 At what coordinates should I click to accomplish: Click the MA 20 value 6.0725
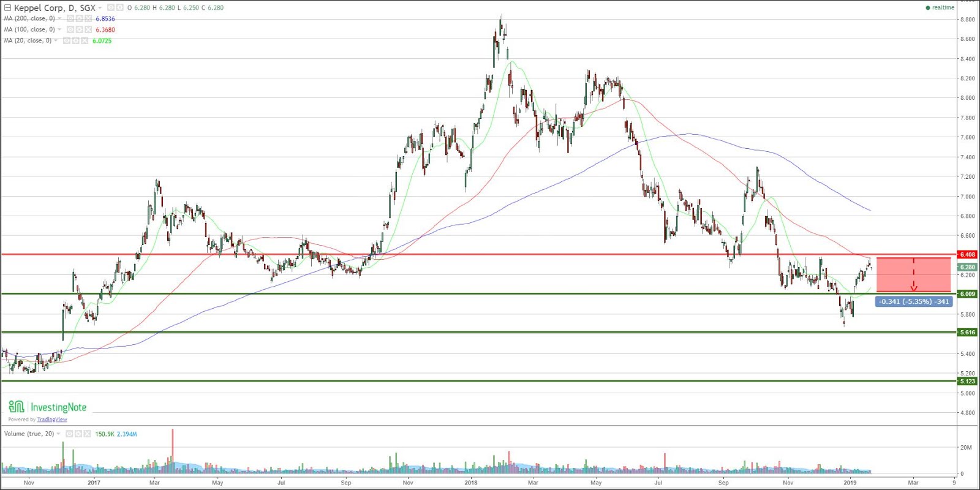click(x=102, y=41)
